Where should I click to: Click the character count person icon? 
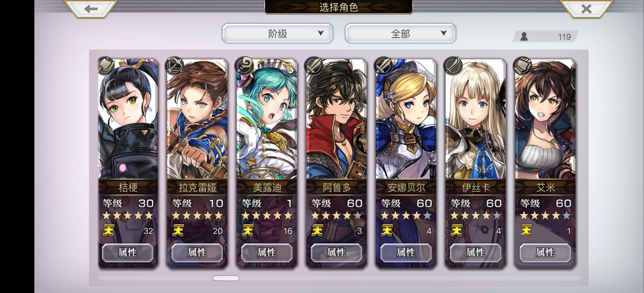tap(524, 37)
